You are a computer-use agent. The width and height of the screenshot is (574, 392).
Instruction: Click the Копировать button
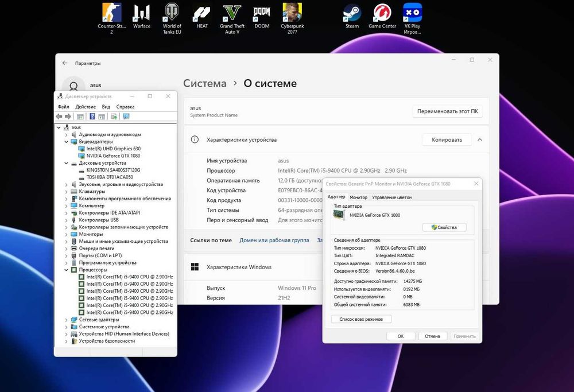447,139
